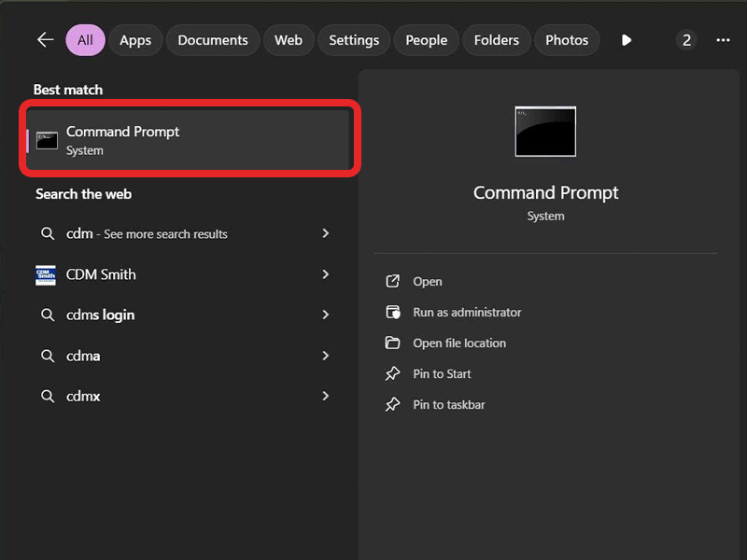Open Command Prompt from Best match

[187, 140]
